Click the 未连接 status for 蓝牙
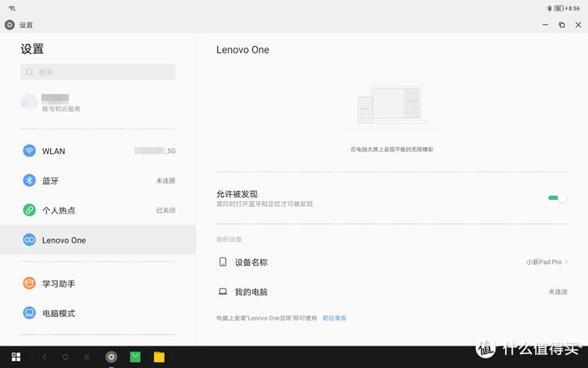The image size is (588, 368). point(166,181)
